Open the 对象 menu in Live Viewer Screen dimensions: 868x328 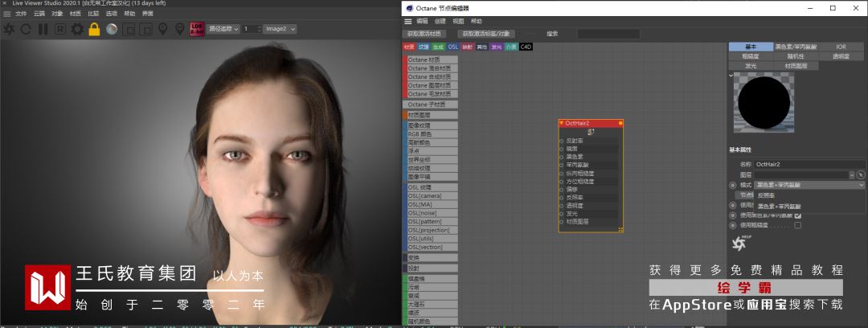tap(57, 14)
